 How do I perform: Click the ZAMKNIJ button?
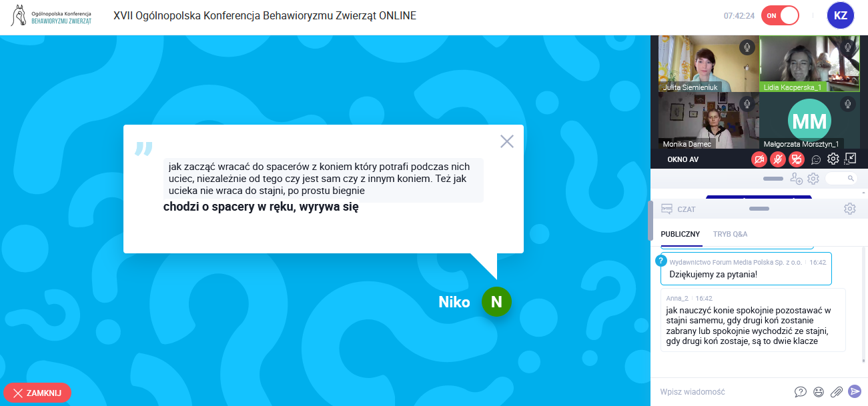(37, 393)
